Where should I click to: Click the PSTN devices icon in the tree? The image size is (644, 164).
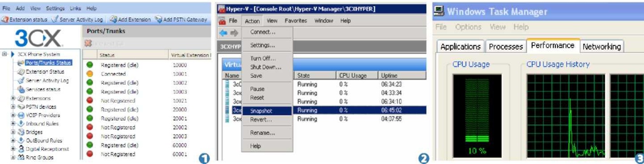[21, 107]
